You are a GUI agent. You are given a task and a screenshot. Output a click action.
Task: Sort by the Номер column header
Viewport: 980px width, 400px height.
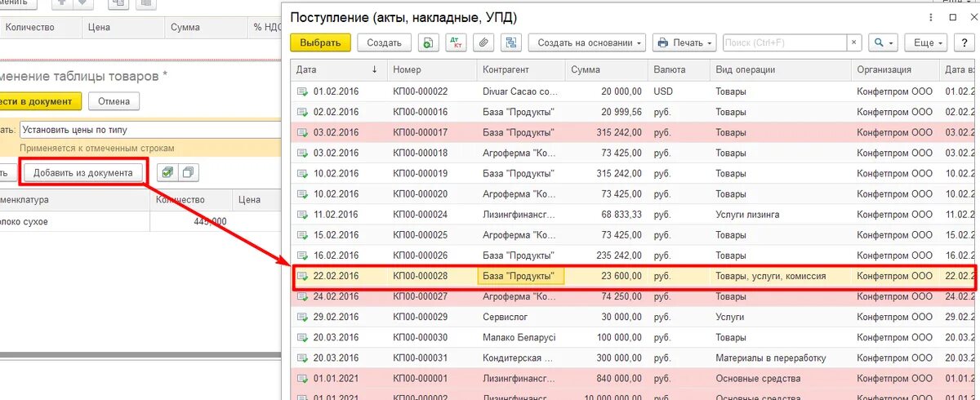click(x=431, y=69)
